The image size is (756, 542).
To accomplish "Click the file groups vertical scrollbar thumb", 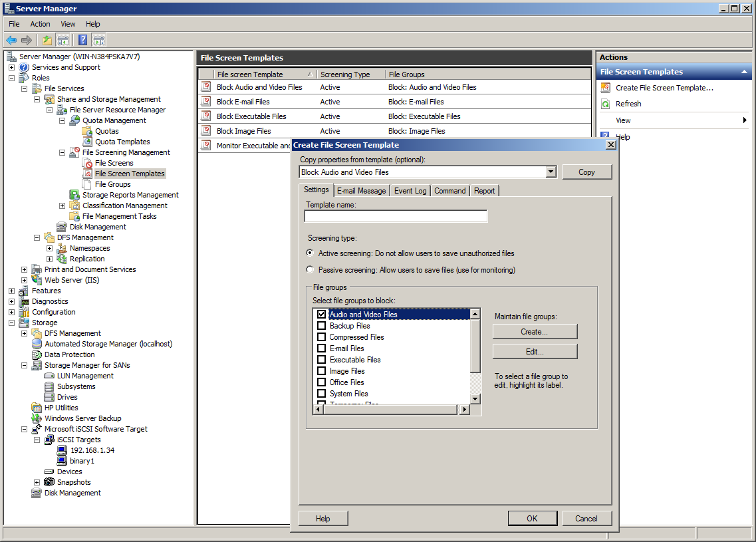I will point(475,345).
